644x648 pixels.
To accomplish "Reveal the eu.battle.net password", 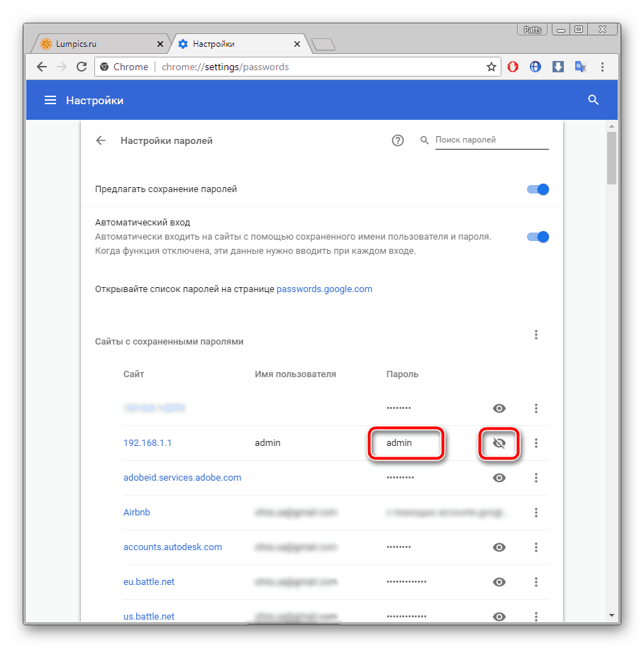I will (499, 582).
